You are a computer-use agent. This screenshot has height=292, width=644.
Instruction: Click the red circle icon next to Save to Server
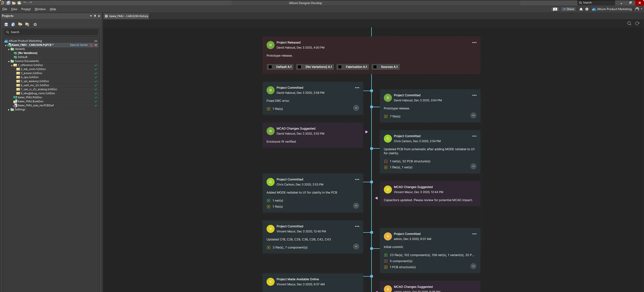click(x=96, y=45)
